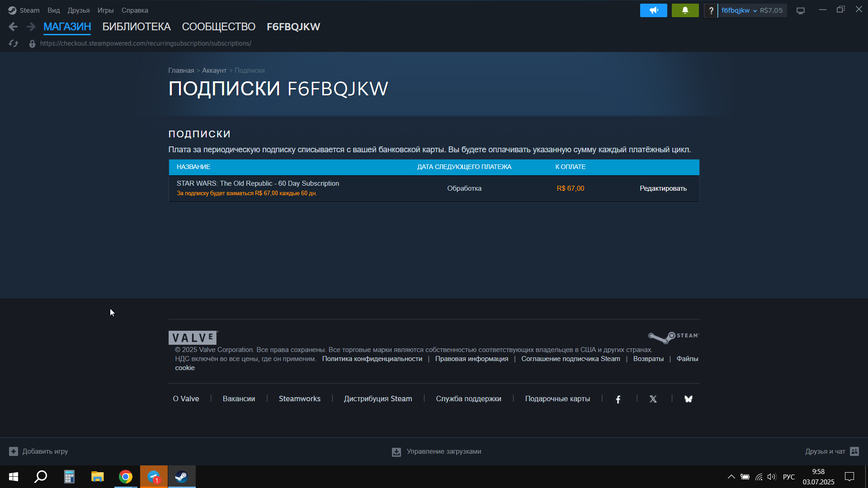This screenshot has width=868, height=488.
Task: Show hidden tray icons chevron
Action: pyautogui.click(x=731, y=477)
